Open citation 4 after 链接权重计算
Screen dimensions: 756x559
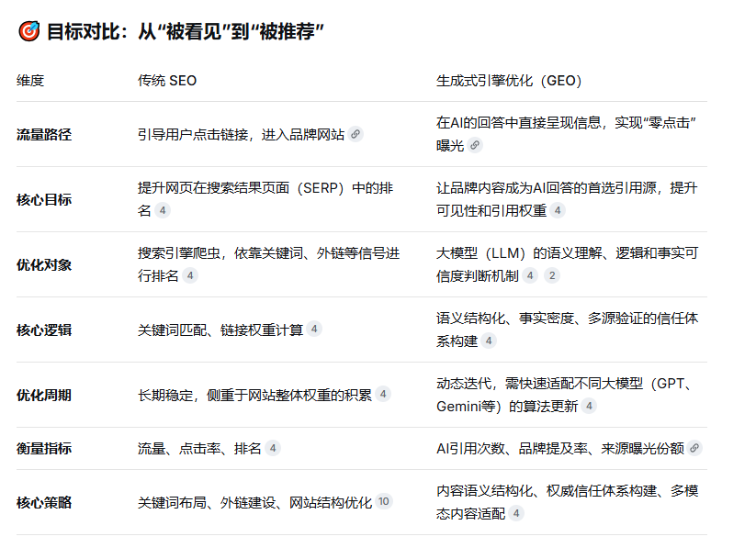(x=314, y=330)
